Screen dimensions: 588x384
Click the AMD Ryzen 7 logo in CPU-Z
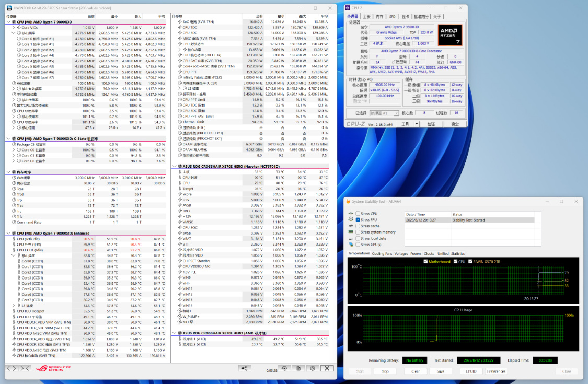449,36
